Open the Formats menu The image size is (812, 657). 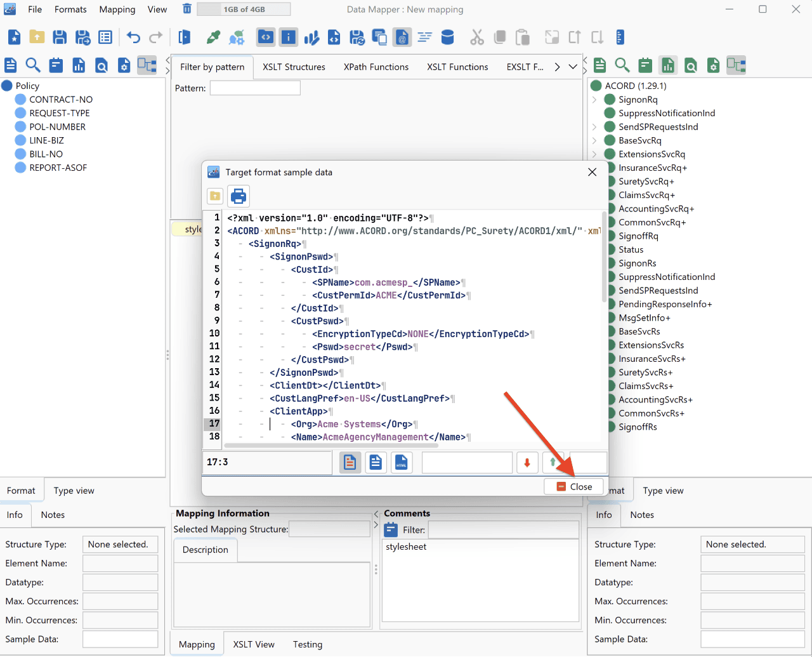point(70,10)
